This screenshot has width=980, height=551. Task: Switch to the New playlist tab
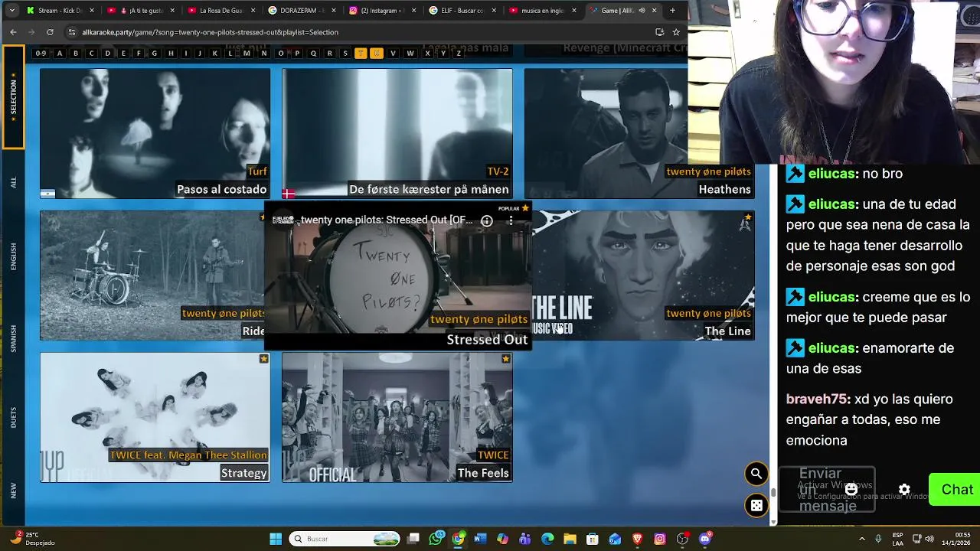pos(13,491)
